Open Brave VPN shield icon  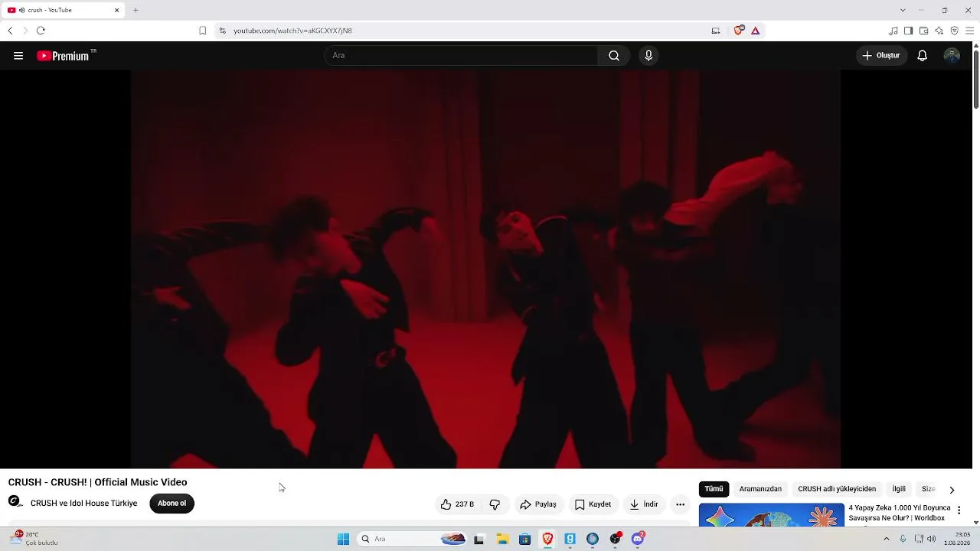tap(955, 31)
